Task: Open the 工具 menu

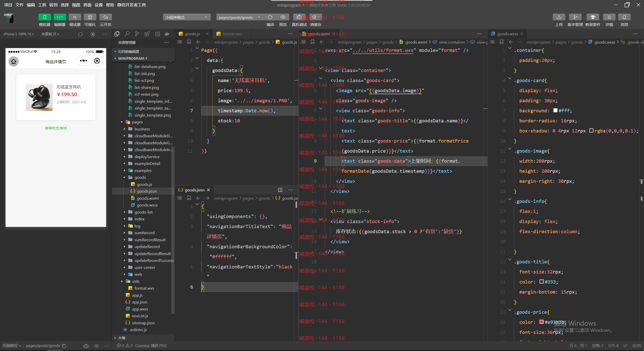Action: [x=42, y=5]
